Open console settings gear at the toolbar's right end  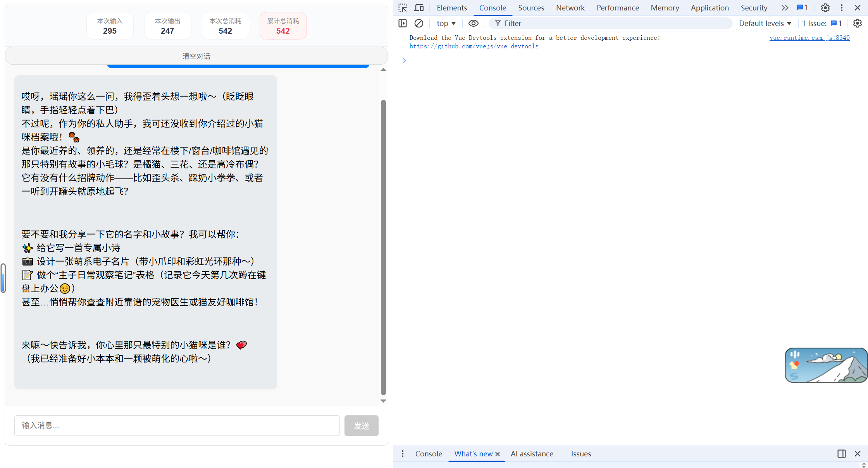coord(858,23)
